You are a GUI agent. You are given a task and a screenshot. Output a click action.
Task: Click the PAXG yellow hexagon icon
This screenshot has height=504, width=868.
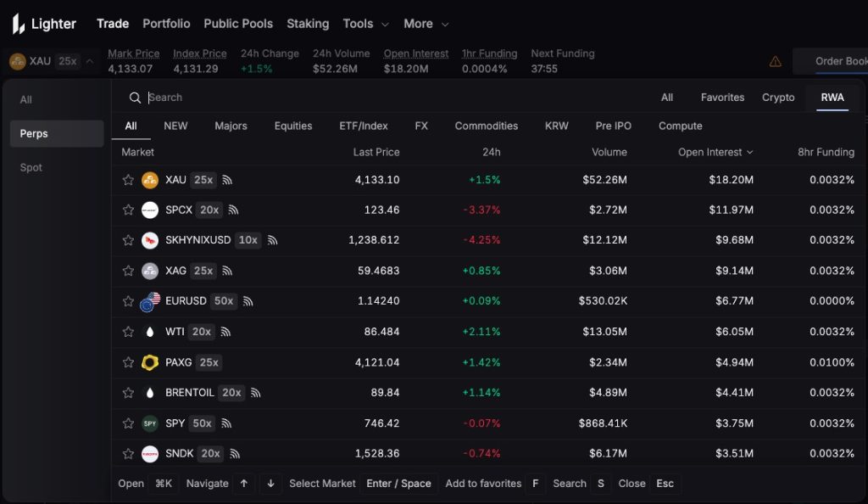(150, 362)
